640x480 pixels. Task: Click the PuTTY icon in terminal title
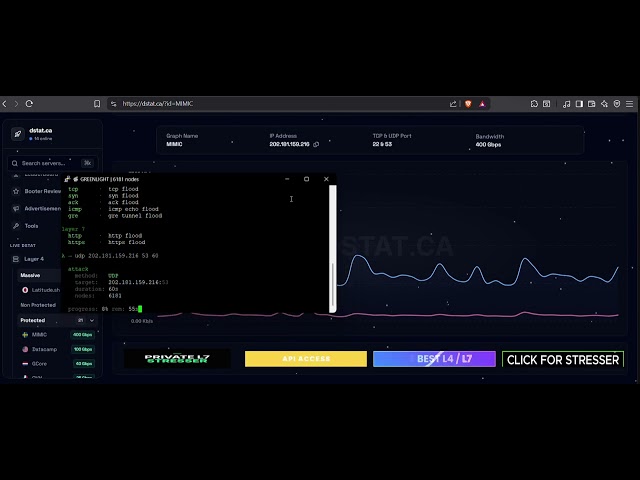click(x=67, y=179)
